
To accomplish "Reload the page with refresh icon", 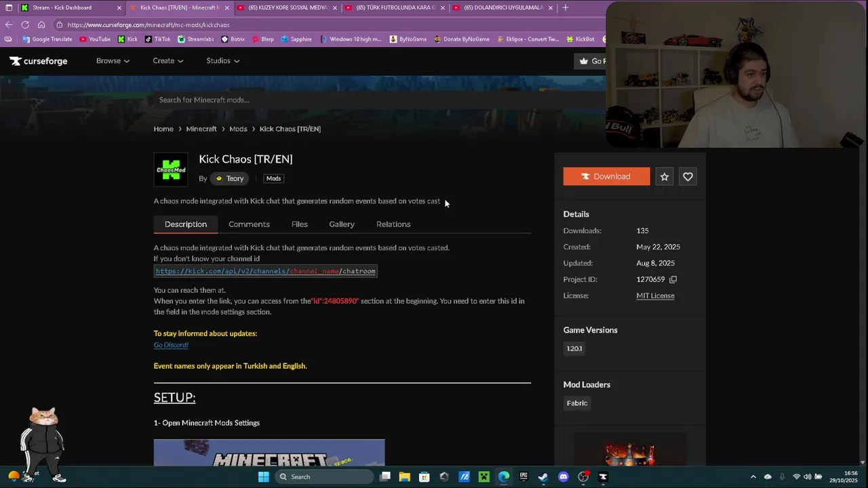I will pos(25,24).
